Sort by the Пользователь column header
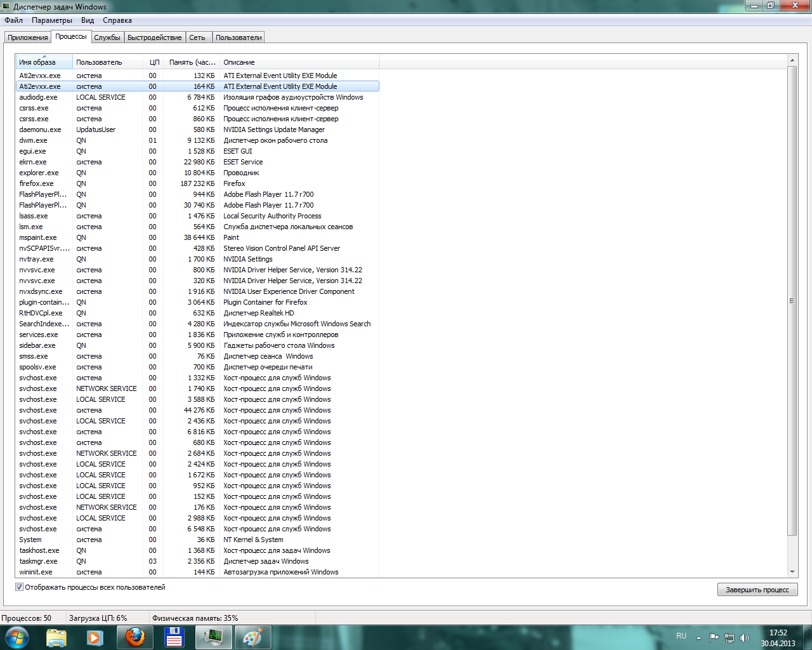Viewport: 812px width, 650px height. (x=108, y=62)
